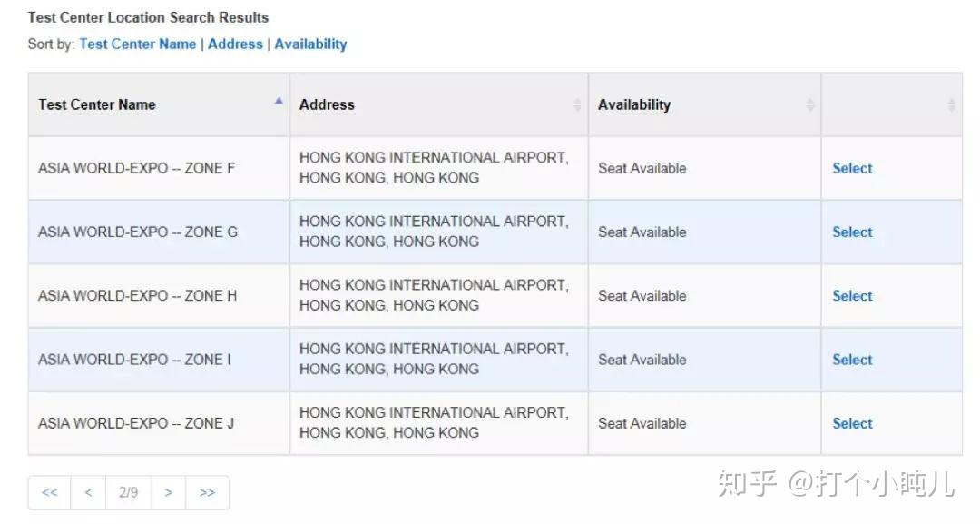Click the sort arrows icon on Availability column

[x=810, y=104]
